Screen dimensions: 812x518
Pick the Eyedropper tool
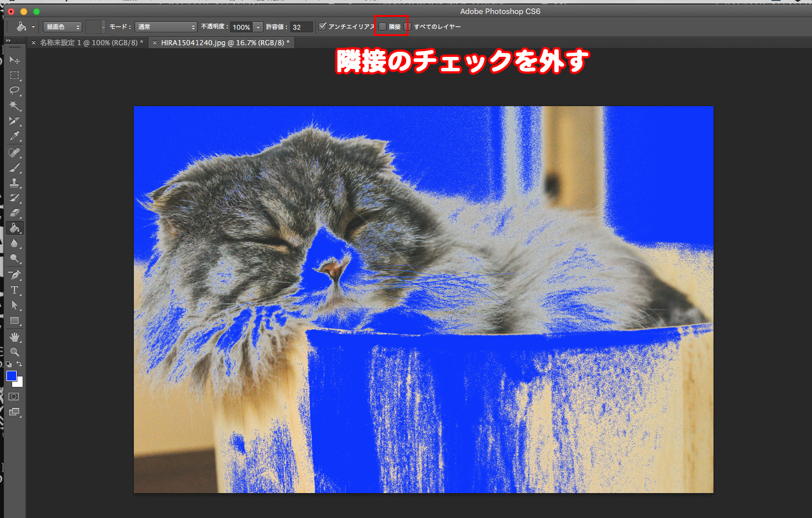point(14,136)
